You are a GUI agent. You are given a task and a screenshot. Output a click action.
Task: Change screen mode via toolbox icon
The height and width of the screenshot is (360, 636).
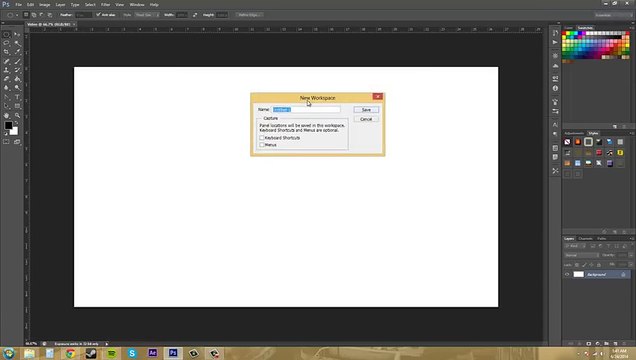17,142
